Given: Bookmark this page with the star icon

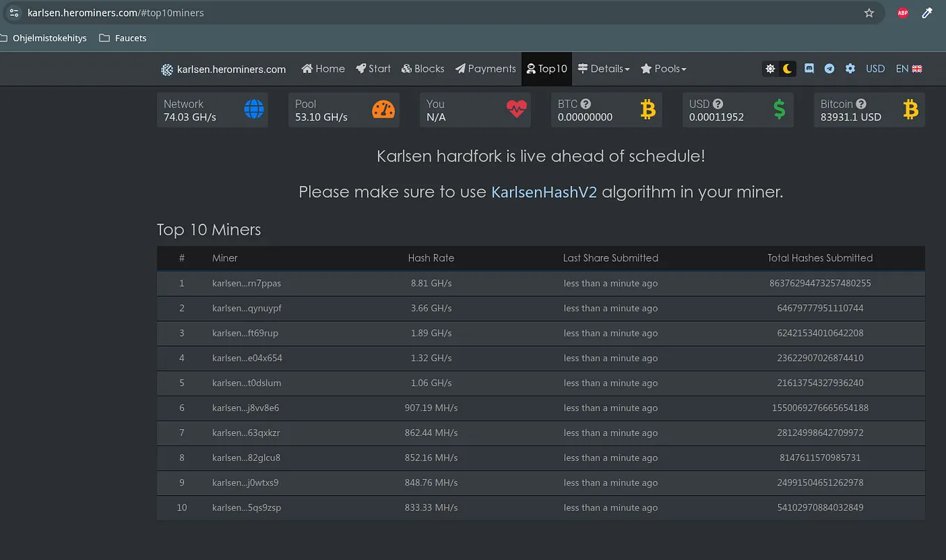Looking at the screenshot, I should (x=869, y=13).
